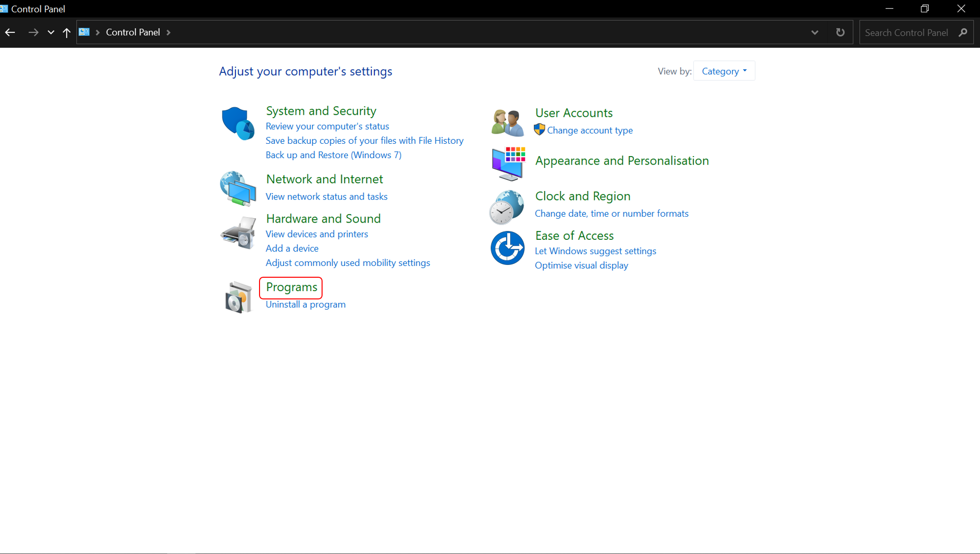Open the Programs category heading
Screen dimensions: 980x554
tap(292, 287)
